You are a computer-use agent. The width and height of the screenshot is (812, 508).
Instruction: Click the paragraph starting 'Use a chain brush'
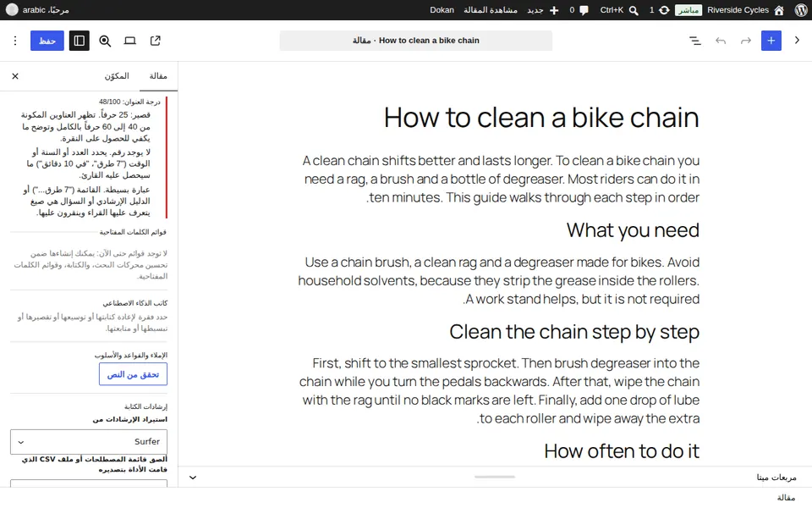click(x=498, y=280)
